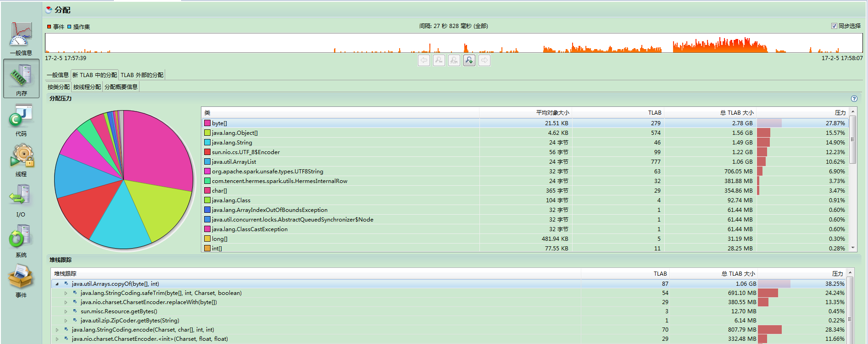Click the right-arrow move-range-forward button
This screenshot has height=344, width=868.
(x=484, y=60)
